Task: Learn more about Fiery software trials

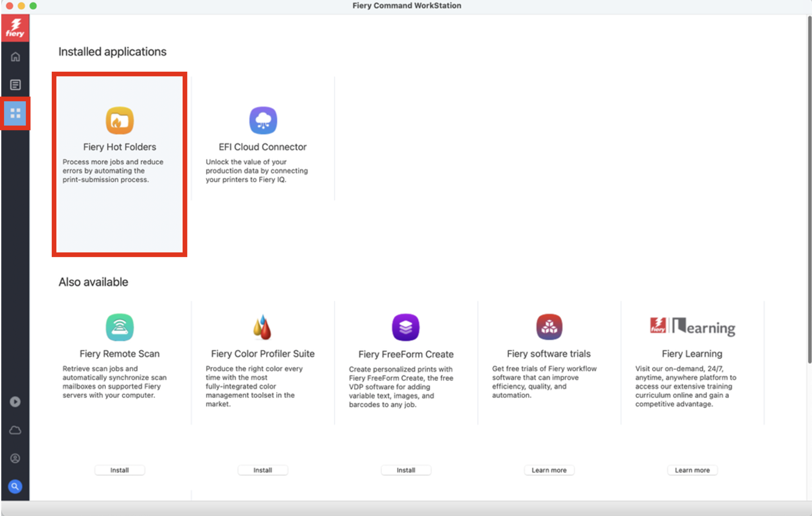Action: pos(549,470)
